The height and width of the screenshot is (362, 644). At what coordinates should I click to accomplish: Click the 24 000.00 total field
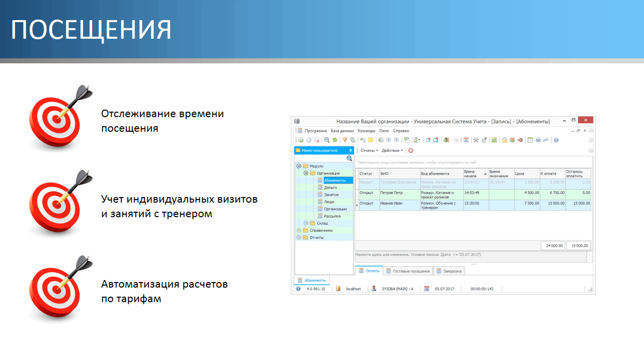(552, 246)
